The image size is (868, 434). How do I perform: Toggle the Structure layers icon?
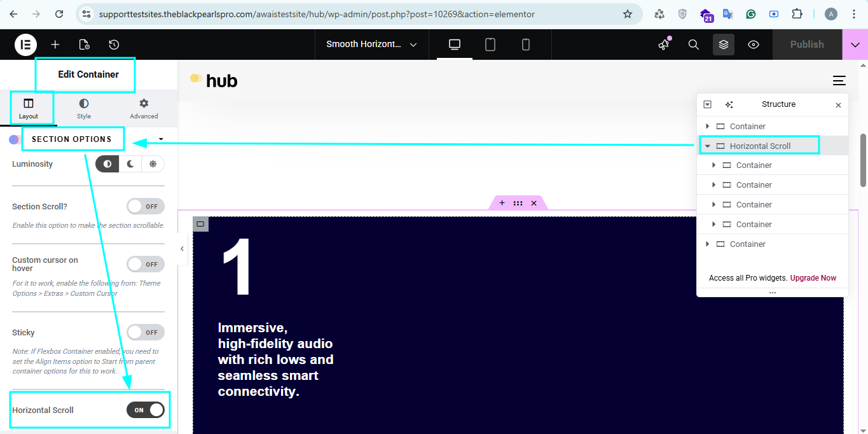(x=724, y=45)
